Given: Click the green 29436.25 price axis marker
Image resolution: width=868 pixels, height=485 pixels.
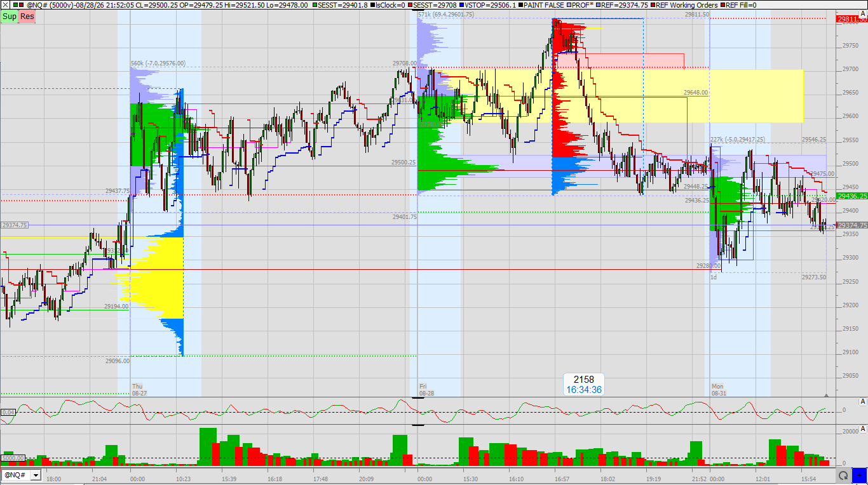Looking at the screenshot, I should click(x=852, y=196).
